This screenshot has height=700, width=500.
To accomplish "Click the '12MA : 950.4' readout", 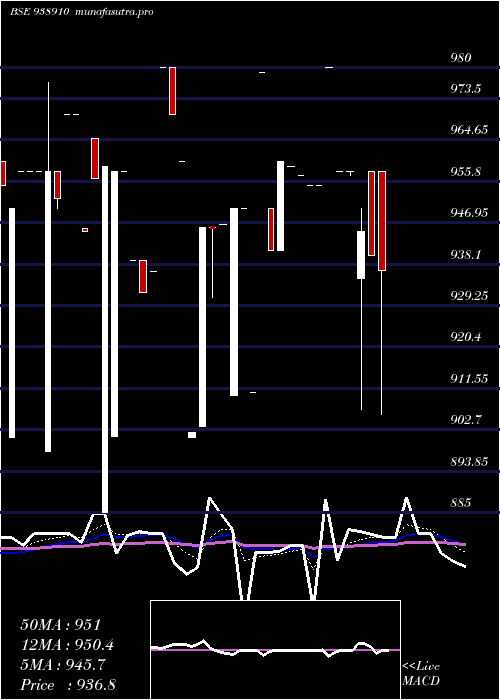I will (x=67, y=645).
